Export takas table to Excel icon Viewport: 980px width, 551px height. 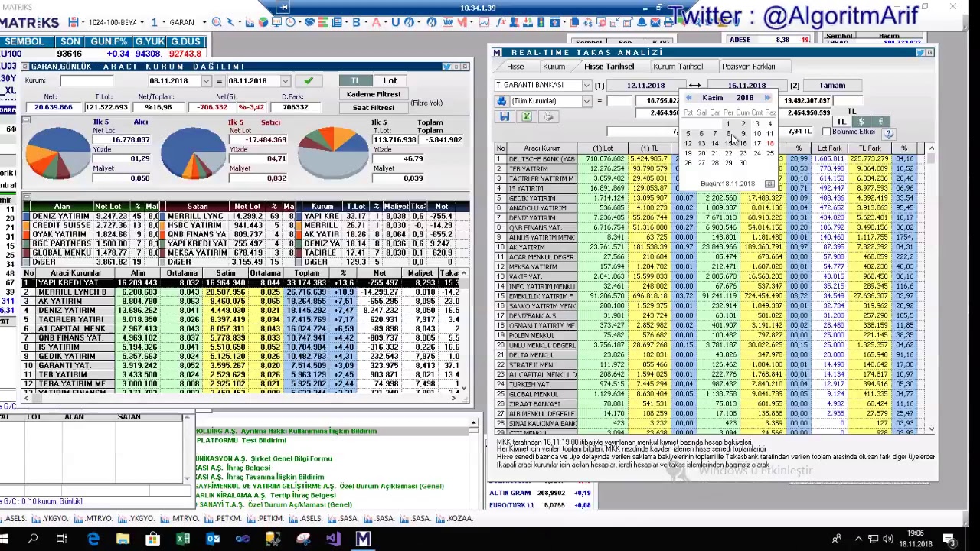click(526, 116)
